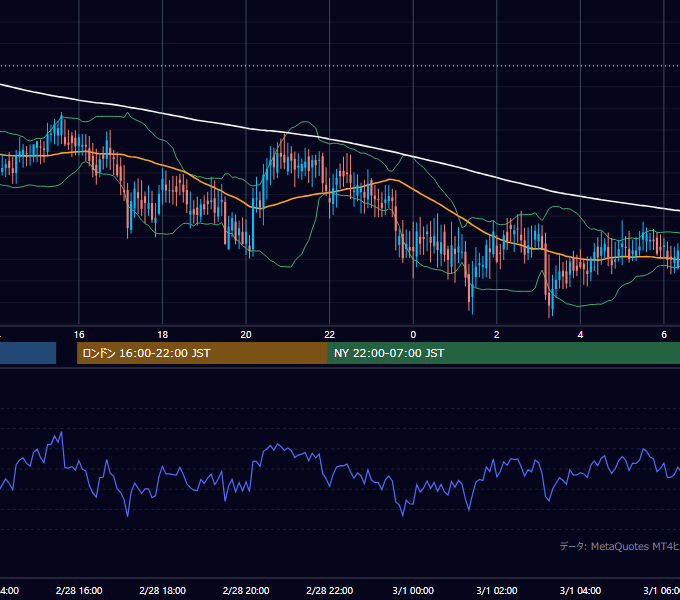680x600 pixels.
Task: Click the hour label 16 on chart axis
Action: (79, 335)
